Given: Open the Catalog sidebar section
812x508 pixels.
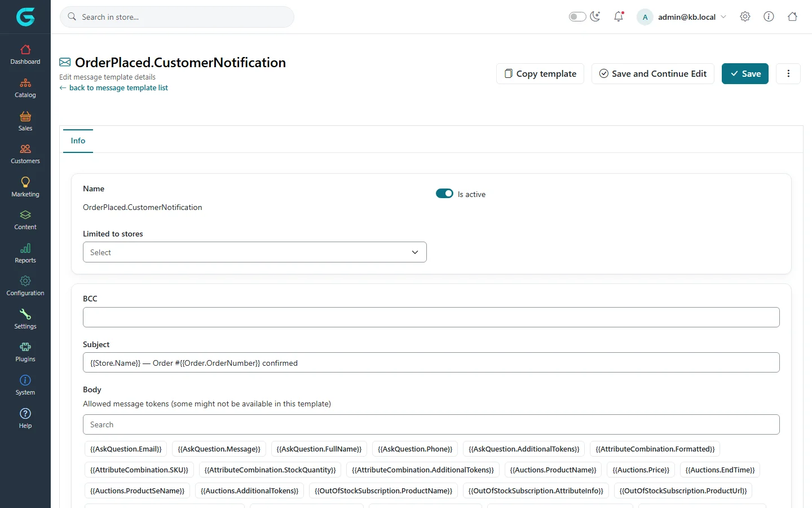Looking at the screenshot, I should 25,88.
